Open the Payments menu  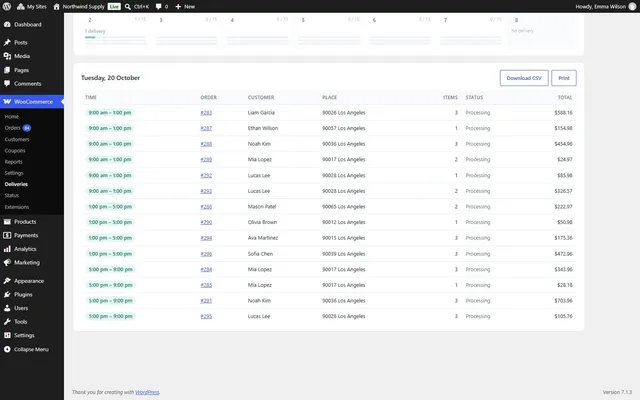[x=32, y=236]
